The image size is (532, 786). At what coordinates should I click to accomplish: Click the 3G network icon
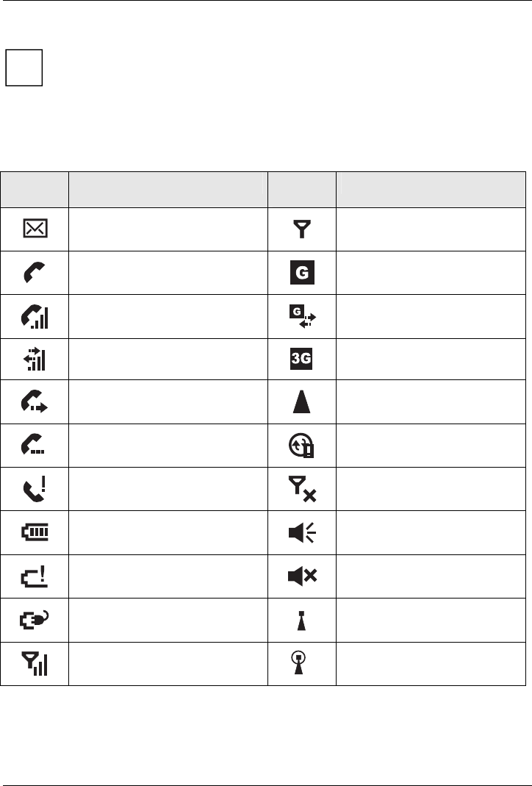pos(303,360)
